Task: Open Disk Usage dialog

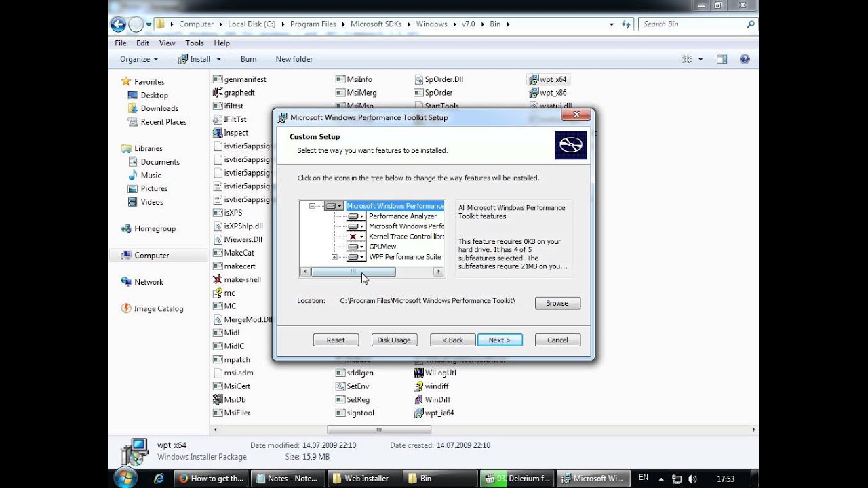Action: tap(394, 340)
